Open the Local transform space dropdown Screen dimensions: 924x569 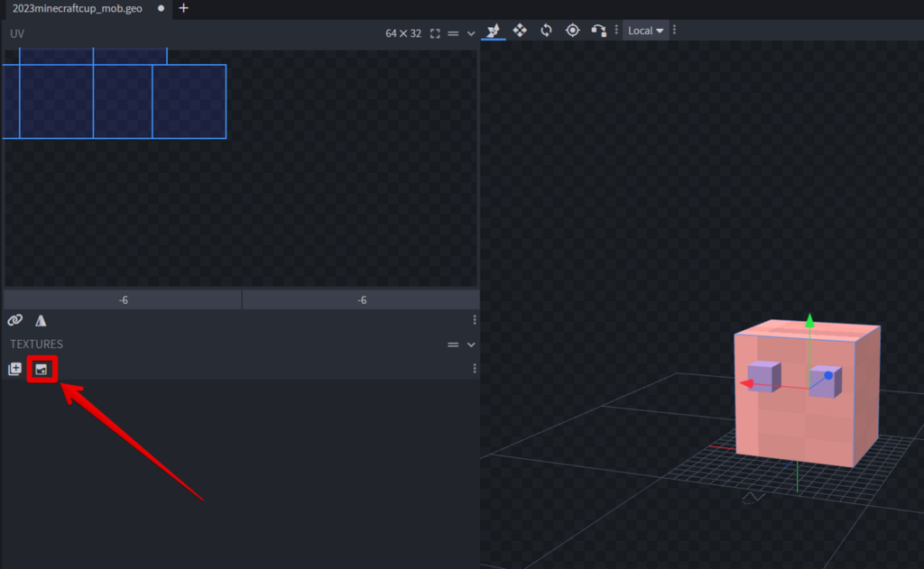[645, 31]
